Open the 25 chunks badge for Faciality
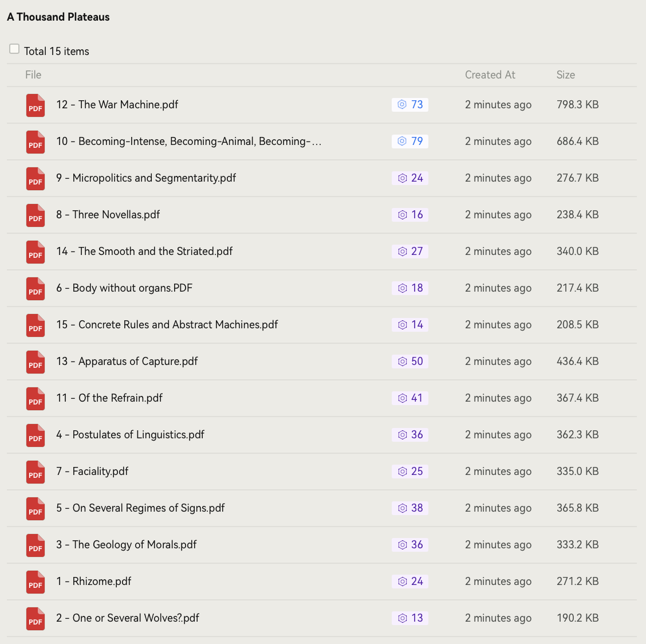Viewport: 646px width, 644px height. coord(410,472)
